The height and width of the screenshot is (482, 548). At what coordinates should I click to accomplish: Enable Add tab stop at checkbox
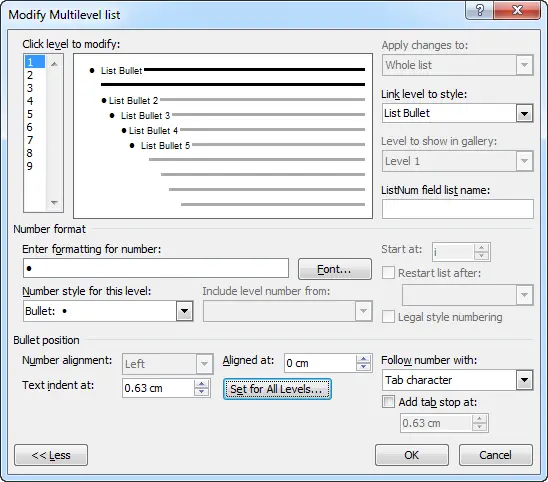tap(388, 402)
